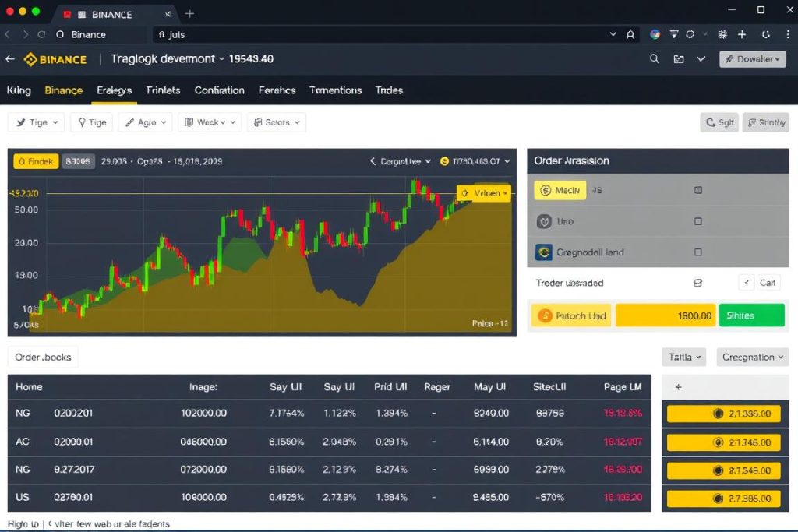The height and width of the screenshot is (532, 798).
Task: Click the Calt button
Action: (768, 283)
